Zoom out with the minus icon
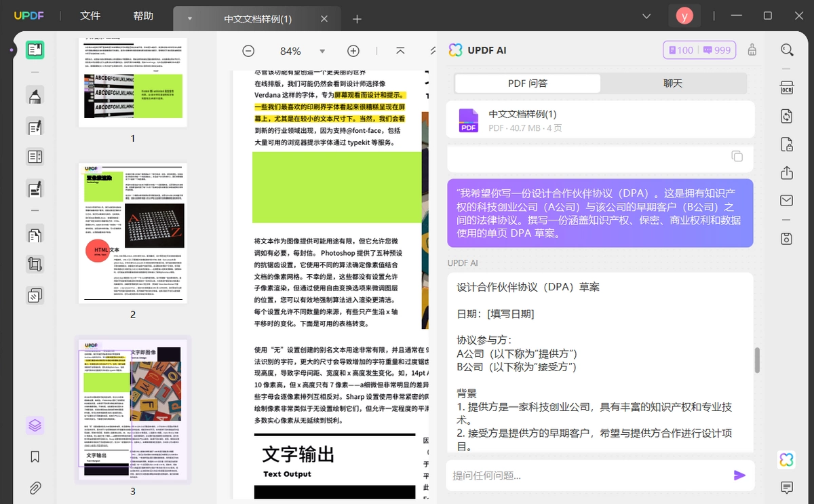The height and width of the screenshot is (504, 814). pyautogui.click(x=249, y=51)
